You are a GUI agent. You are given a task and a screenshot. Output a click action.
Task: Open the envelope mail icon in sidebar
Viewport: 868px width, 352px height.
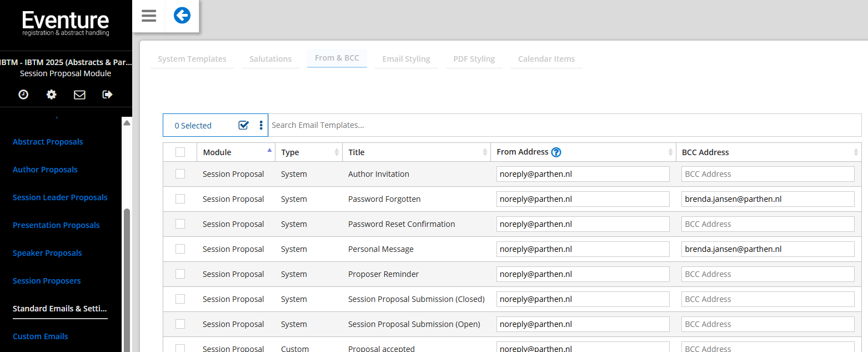click(79, 95)
